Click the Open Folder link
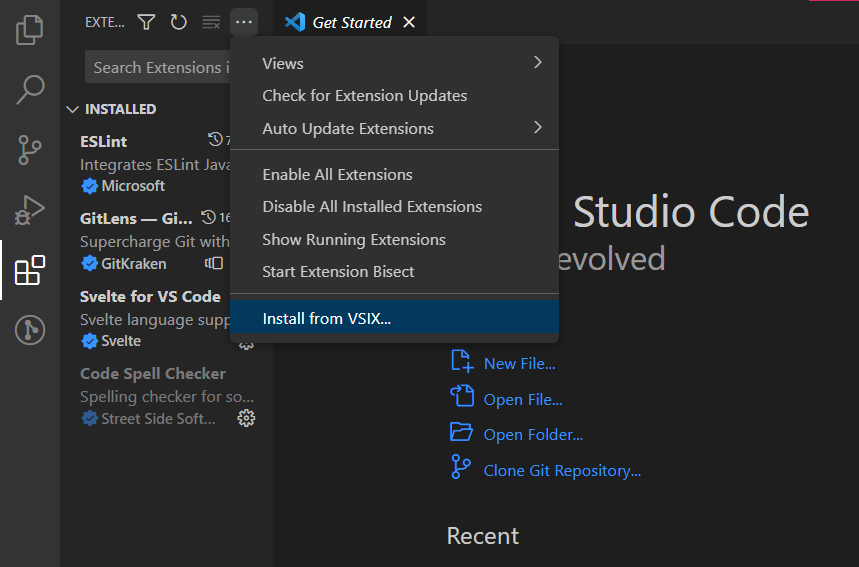Image resolution: width=859 pixels, height=567 pixels. (533, 435)
